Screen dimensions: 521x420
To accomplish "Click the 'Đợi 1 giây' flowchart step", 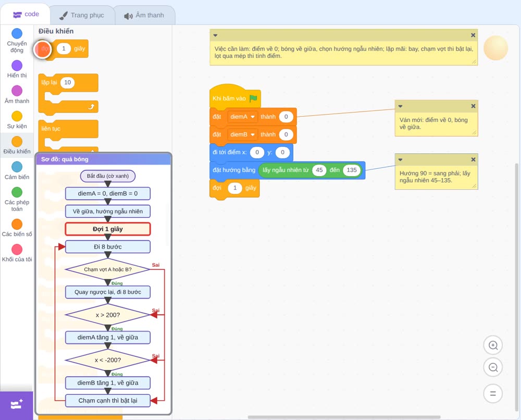I will 108,229.
